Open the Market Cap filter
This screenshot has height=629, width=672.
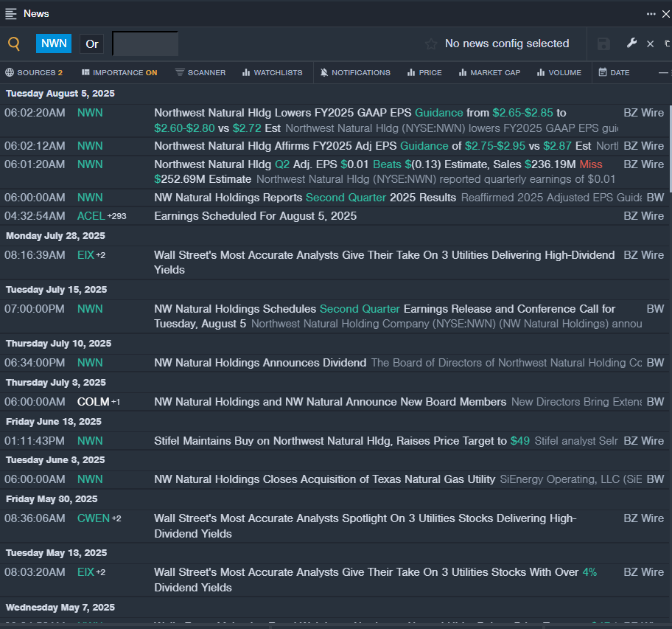(489, 72)
